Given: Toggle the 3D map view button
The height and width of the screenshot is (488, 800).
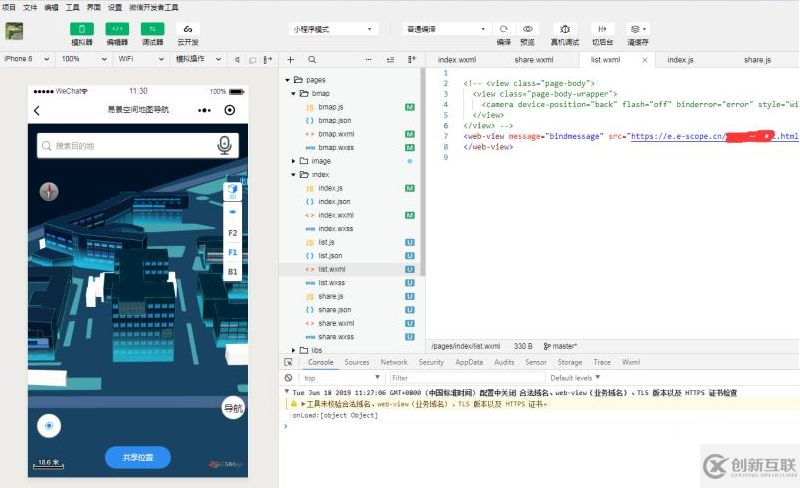Looking at the screenshot, I should coord(232,191).
